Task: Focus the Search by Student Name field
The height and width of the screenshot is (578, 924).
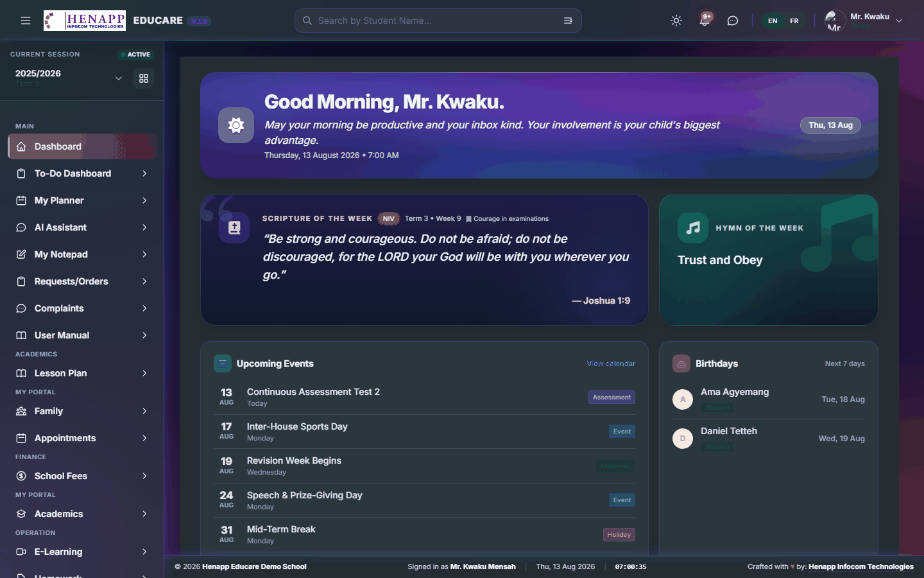Action: coord(438,21)
